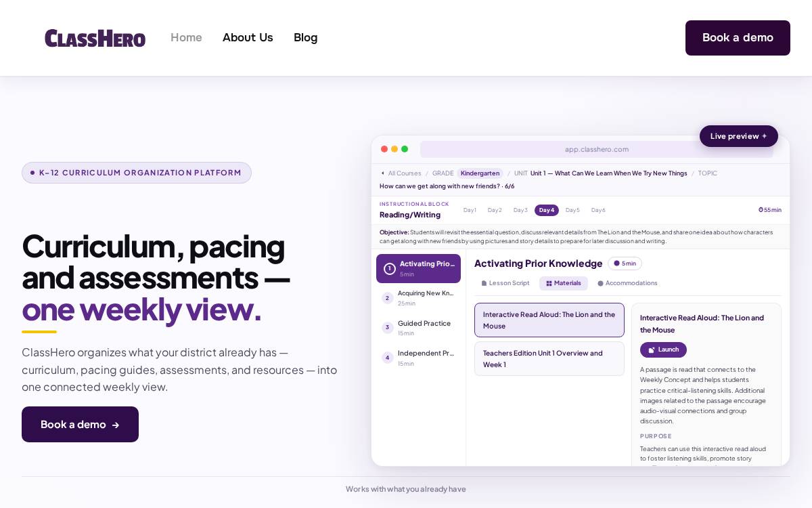
Task: Switch to the Accommodations tab
Action: pos(627,283)
